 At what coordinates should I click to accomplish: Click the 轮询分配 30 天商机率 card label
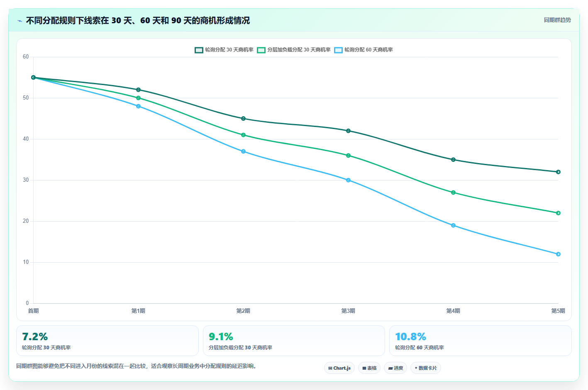46,348
